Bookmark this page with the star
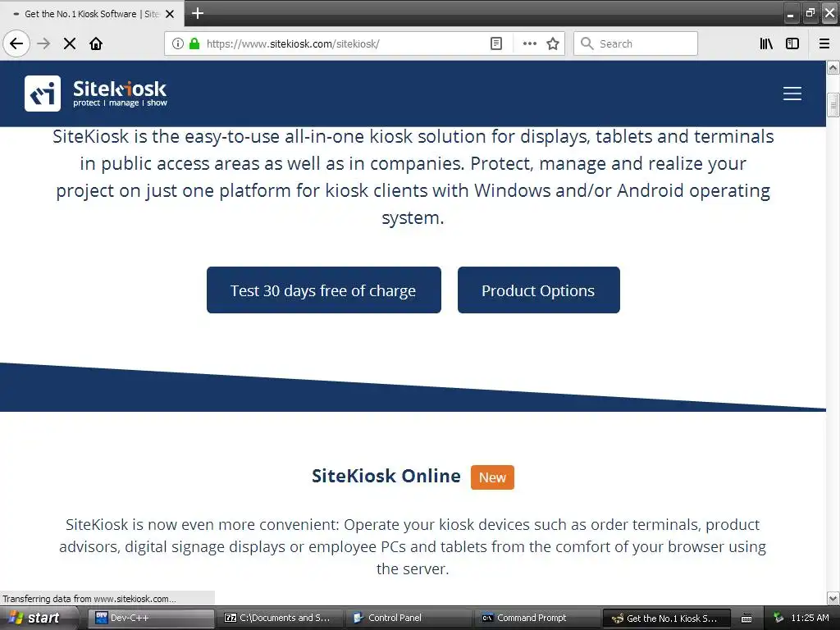The width and height of the screenshot is (840, 630). pyautogui.click(x=553, y=43)
